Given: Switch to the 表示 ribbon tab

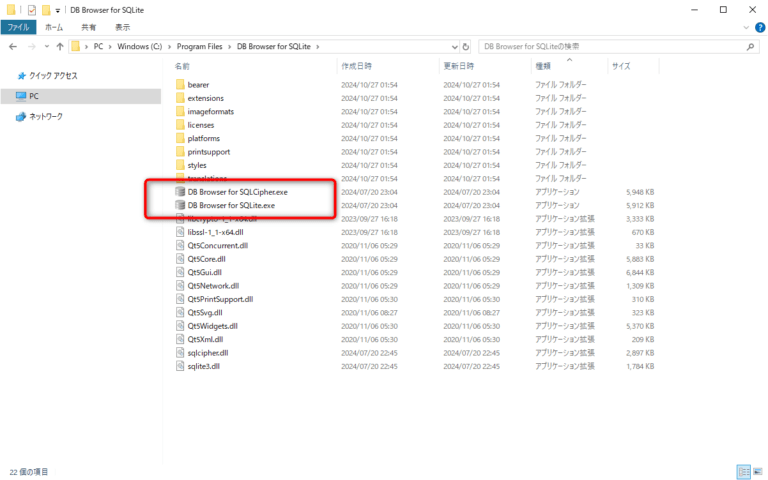Looking at the screenshot, I should [122, 27].
